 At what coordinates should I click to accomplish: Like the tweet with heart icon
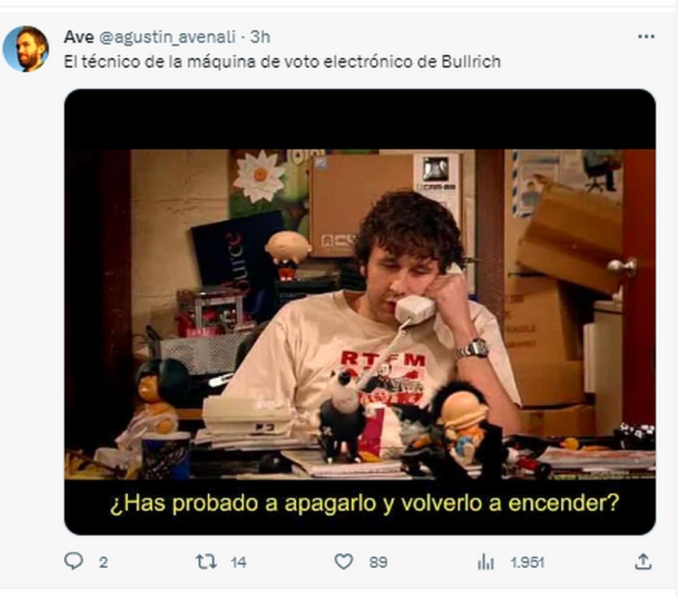coord(344,562)
